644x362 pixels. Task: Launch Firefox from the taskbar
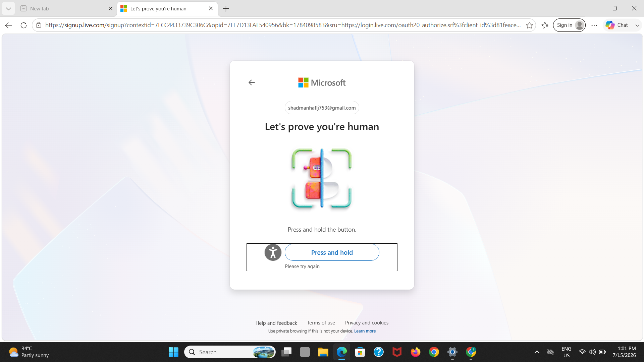(416, 352)
